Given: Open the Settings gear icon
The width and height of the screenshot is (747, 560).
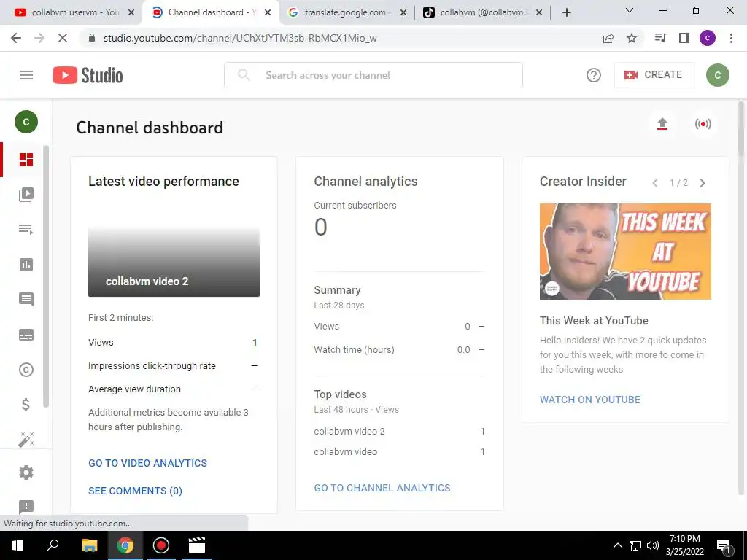Looking at the screenshot, I should [x=26, y=472].
